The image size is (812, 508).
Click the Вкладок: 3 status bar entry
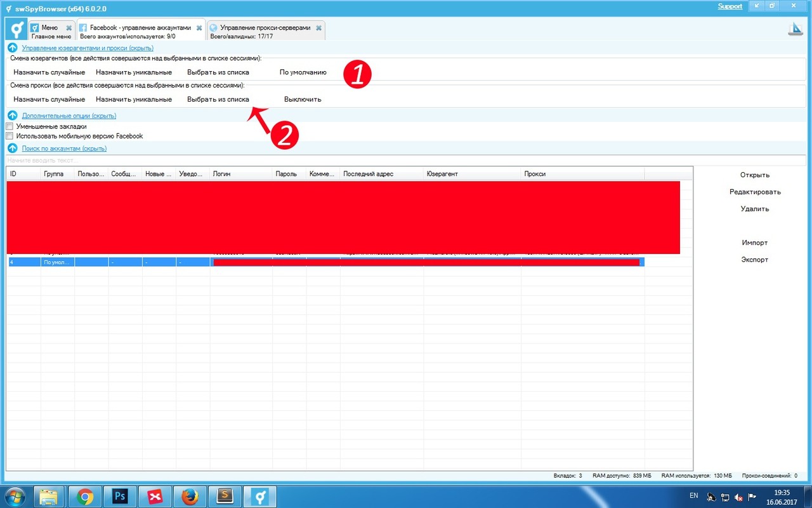(568, 475)
